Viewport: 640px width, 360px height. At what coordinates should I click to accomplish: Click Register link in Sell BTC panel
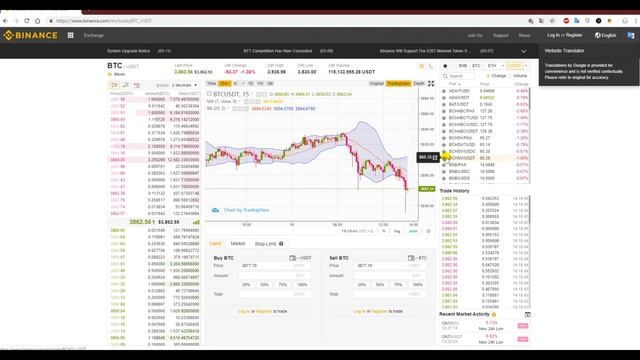(379, 311)
